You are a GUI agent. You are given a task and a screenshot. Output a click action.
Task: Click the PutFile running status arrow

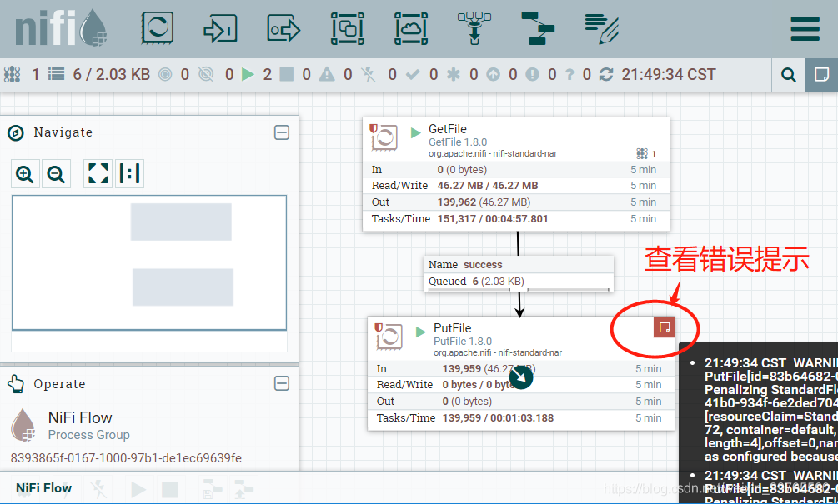point(420,332)
